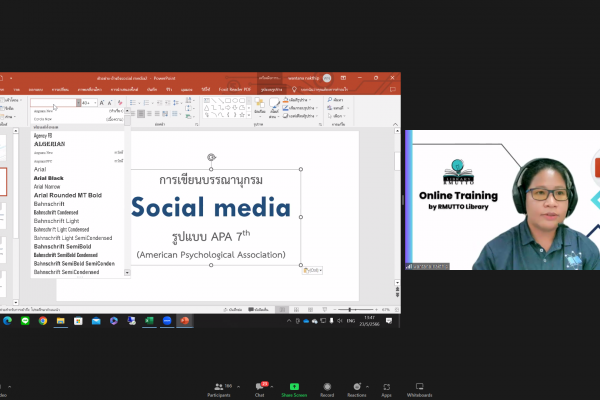Click the zoom in plus button
The image size is (600, 400).
(x=377, y=309)
